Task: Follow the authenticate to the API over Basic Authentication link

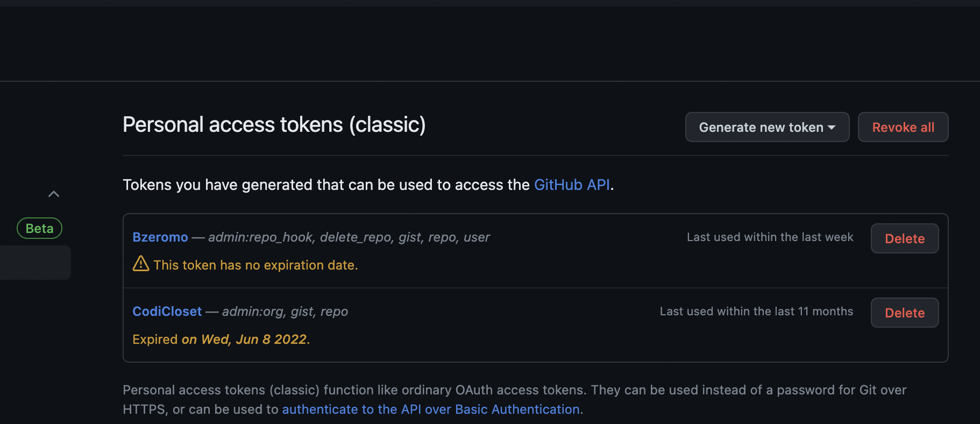Action: coord(431,409)
